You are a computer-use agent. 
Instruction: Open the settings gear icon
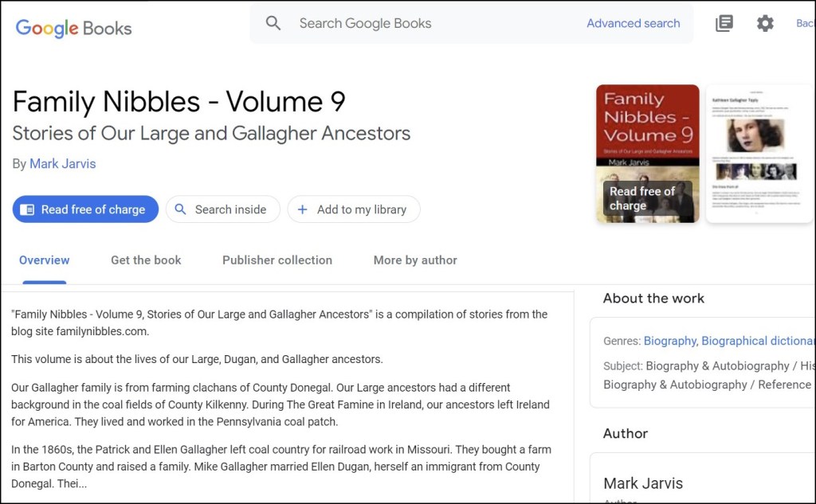pos(765,23)
